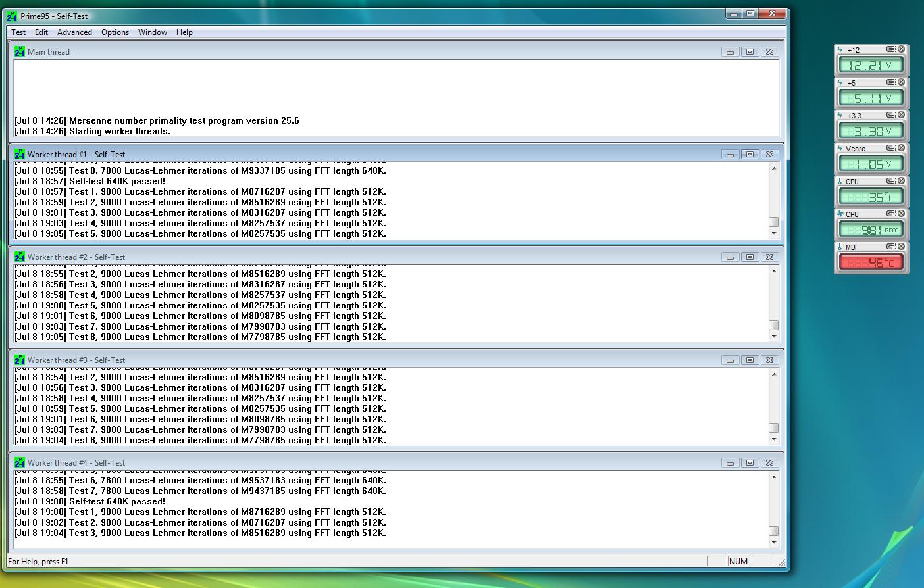Screen dimensions: 924x588
Task: Click 'Self-test 640K passed!' line in Worker thread #4
Action: [90, 501]
